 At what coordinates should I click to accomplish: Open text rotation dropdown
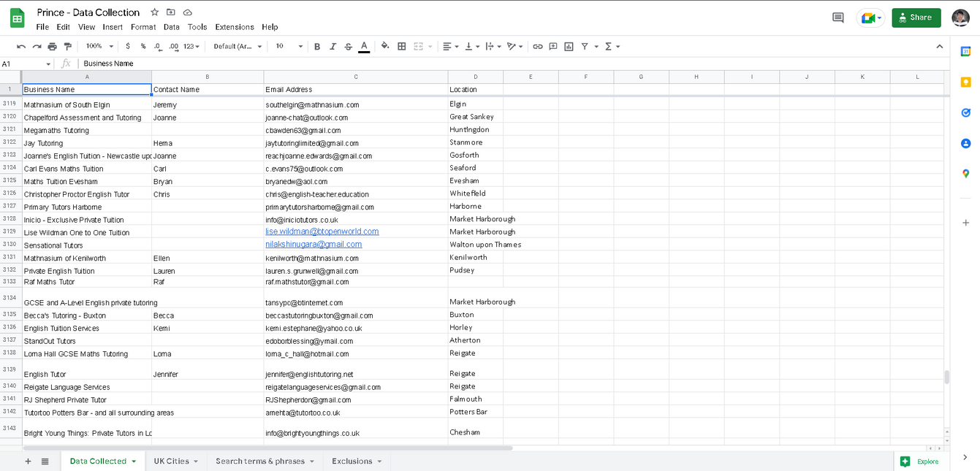(x=515, y=46)
